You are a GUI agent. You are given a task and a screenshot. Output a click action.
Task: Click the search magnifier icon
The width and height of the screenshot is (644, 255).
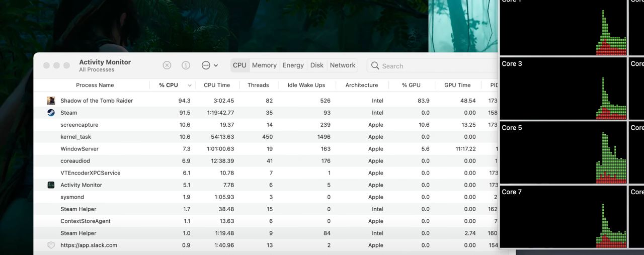(375, 65)
